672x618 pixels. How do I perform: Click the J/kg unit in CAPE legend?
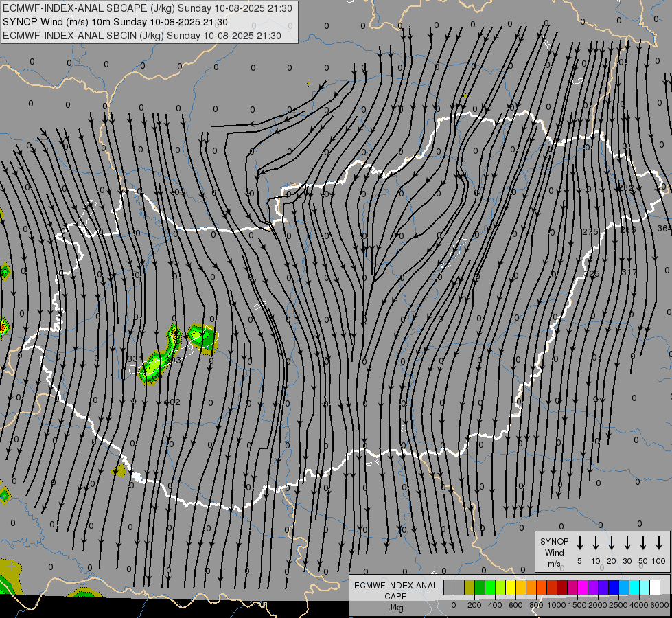click(395, 608)
